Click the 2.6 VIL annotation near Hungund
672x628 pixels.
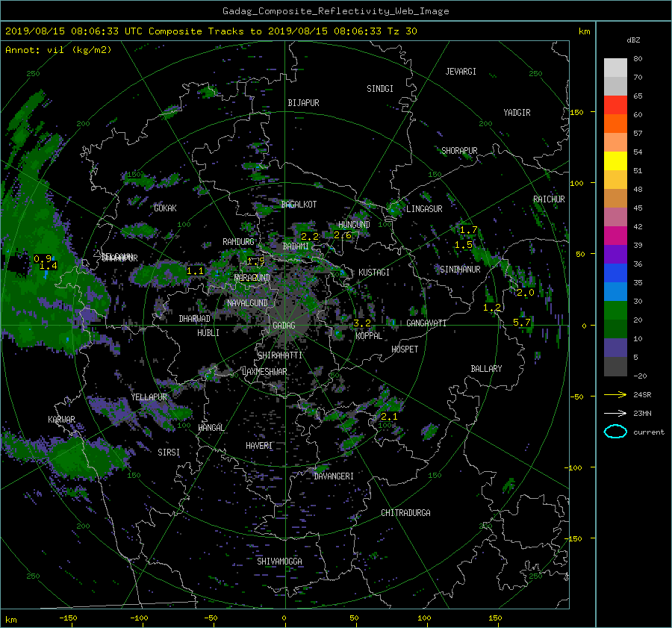click(343, 235)
